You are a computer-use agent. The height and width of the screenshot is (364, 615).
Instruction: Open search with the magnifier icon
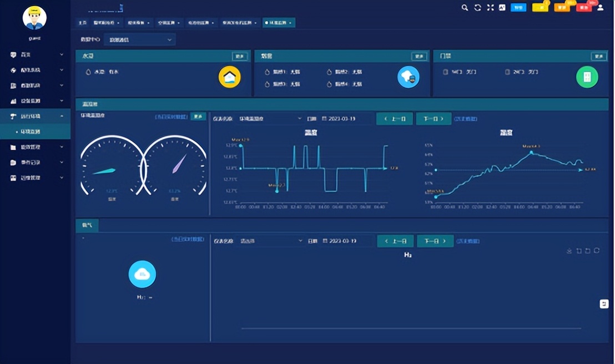click(x=465, y=7)
